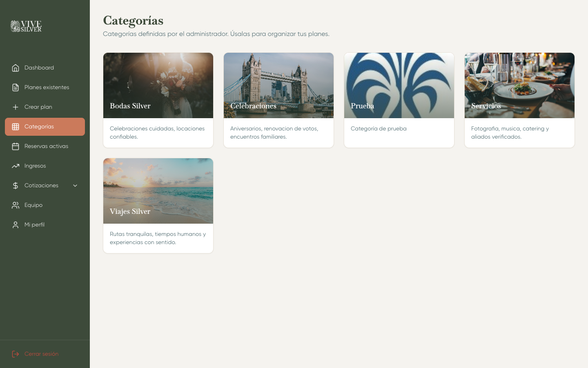Go to the Ingresos section
This screenshot has height=368, width=588.
point(35,166)
